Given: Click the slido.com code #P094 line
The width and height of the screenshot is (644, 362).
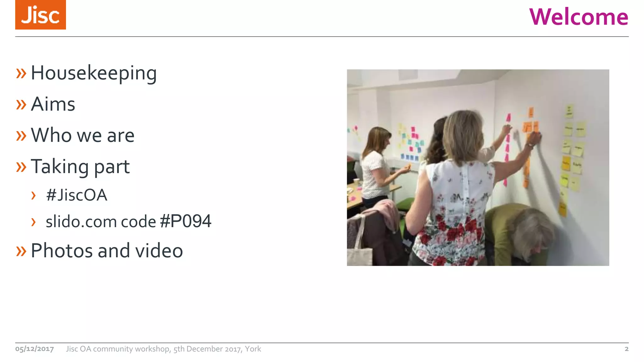Looking at the screenshot, I should 128,221.
